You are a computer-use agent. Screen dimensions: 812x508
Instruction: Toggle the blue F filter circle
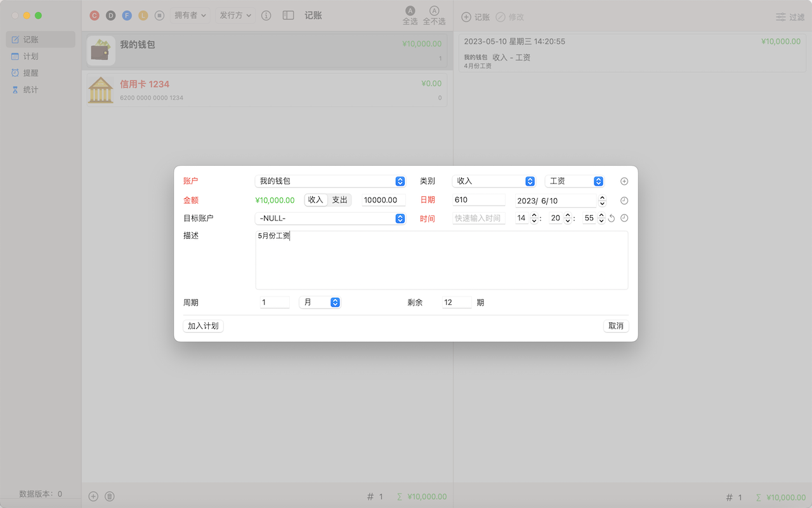(127, 15)
